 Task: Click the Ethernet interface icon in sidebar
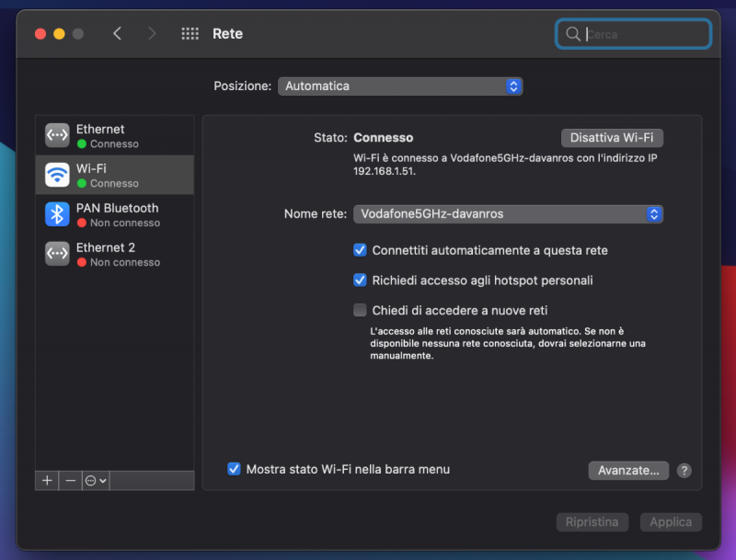tap(57, 135)
